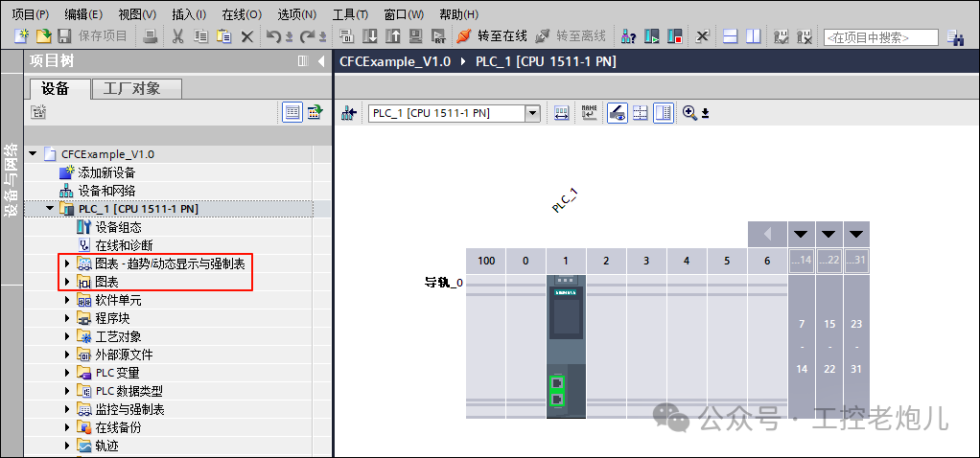
Task: Collapse the project tree with left arrow
Action: coord(321,61)
